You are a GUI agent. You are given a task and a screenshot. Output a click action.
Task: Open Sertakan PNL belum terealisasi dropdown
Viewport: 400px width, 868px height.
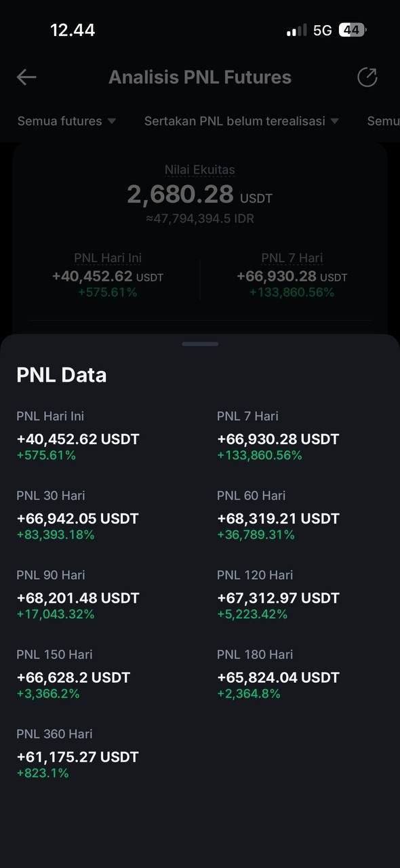coord(241,121)
